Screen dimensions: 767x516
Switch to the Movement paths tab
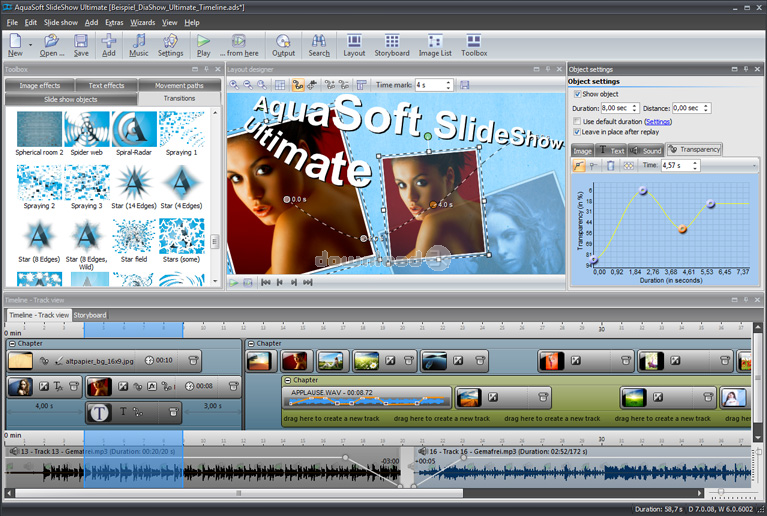(179, 86)
